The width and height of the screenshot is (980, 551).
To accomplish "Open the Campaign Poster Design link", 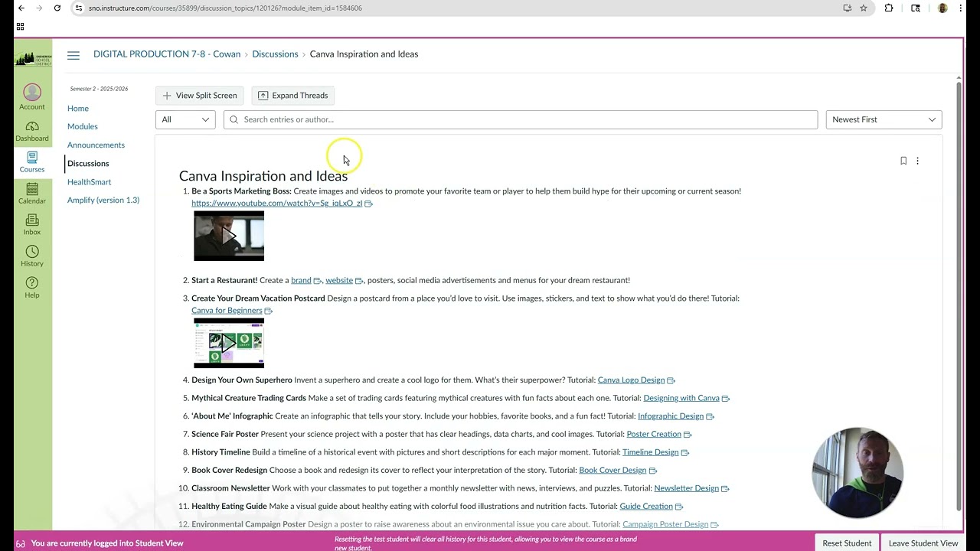I will point(665,525).
